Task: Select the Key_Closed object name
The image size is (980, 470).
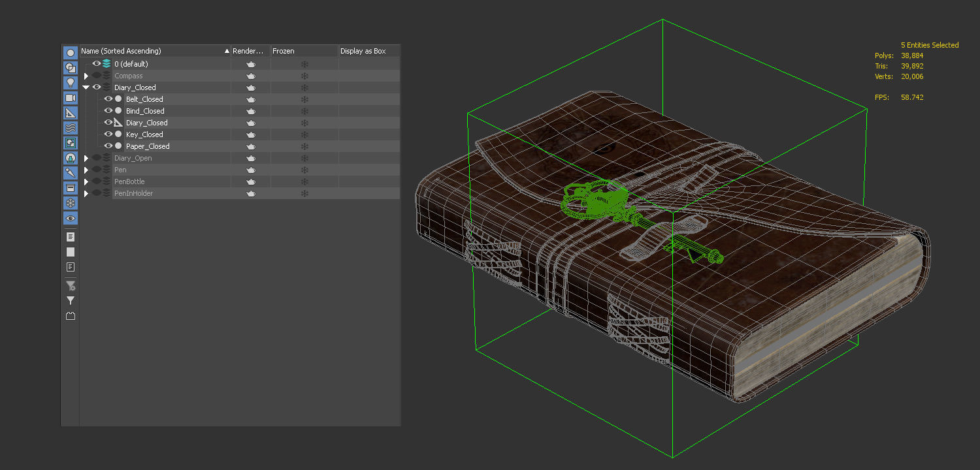Action: [144, 134]
